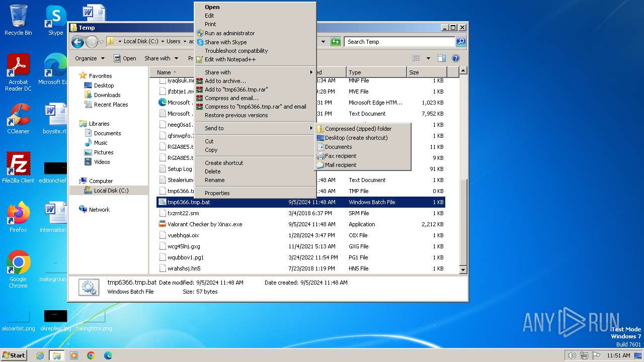Click the clock showing 11:51 AM
Screen dimensions: 644x362
(x=618, y=355)
